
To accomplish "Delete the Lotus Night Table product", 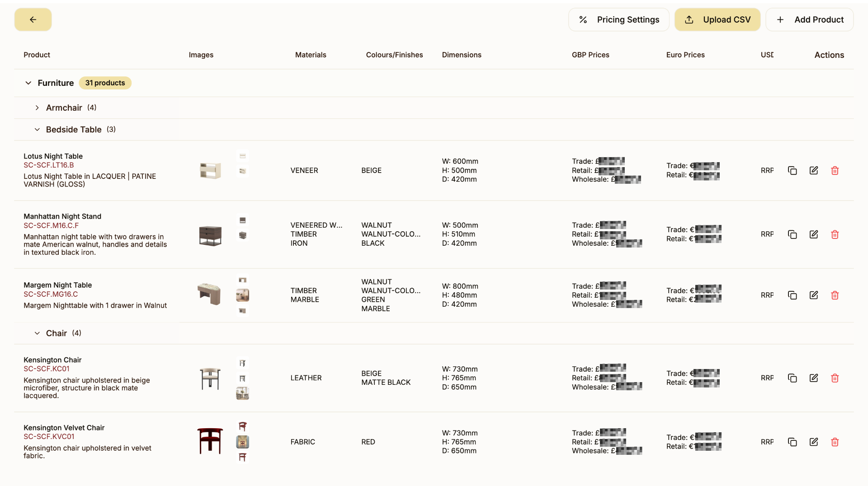I will (x=835, y=170).
